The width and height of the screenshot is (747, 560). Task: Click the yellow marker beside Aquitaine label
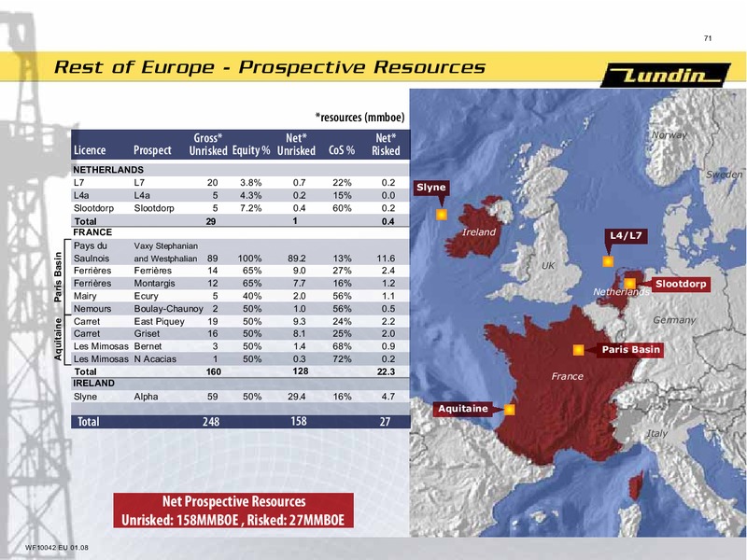click(509, 410)
